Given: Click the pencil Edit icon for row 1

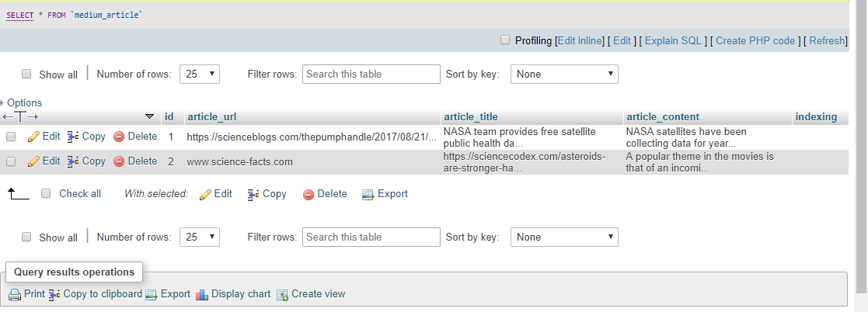Looking at the screenshot, I should tap(33, 137).
